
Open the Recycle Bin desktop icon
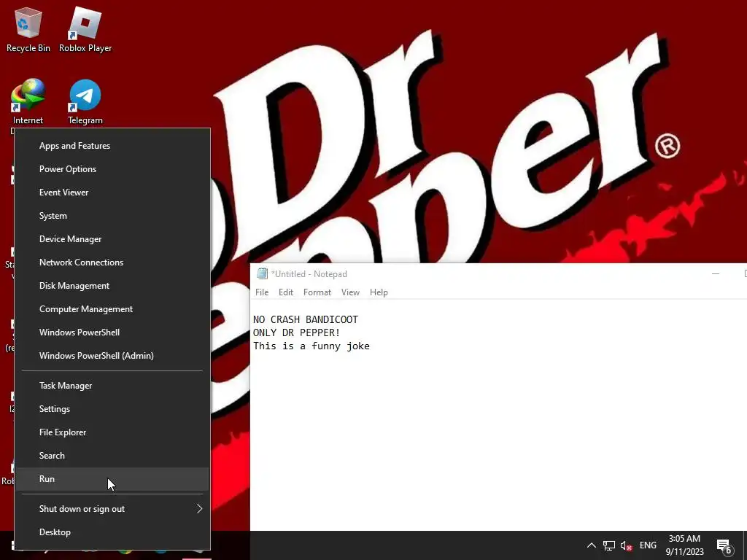point(28,29)
